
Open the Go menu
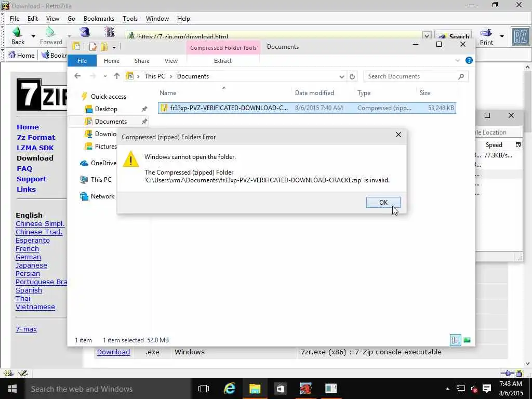71,19
